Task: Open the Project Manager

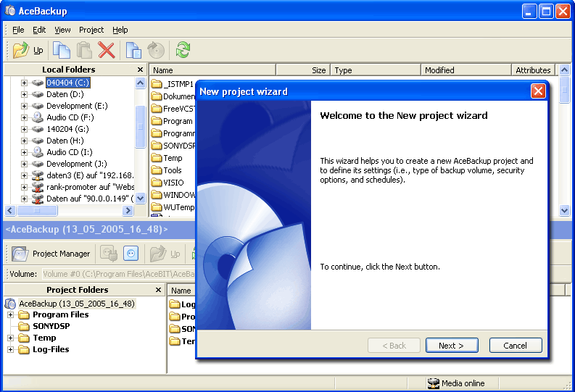Action: 52,254
